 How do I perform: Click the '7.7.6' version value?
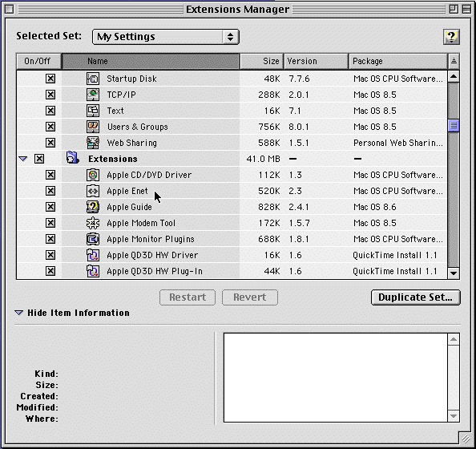click(299, 79)
